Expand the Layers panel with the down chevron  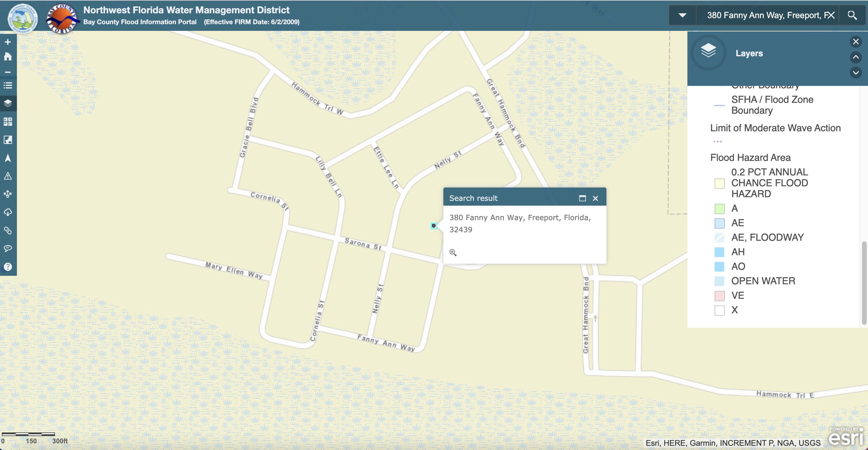(856, 73)
